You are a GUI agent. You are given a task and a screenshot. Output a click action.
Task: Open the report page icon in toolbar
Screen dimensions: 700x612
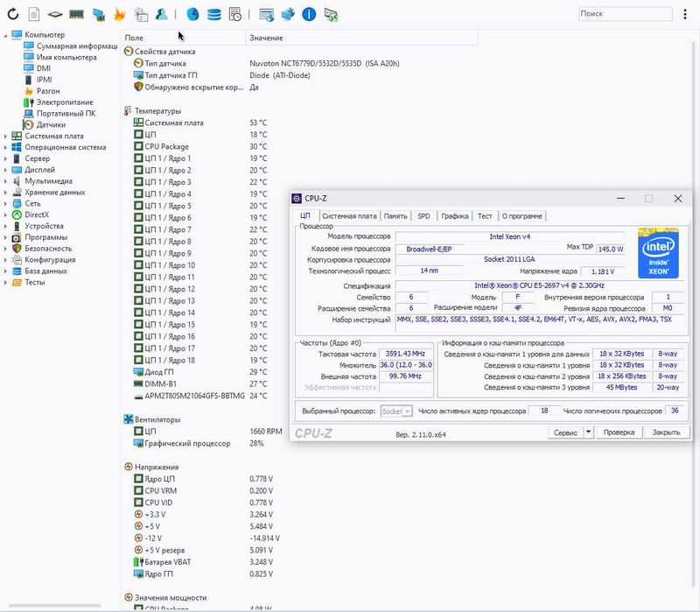[x=34, y=14]
